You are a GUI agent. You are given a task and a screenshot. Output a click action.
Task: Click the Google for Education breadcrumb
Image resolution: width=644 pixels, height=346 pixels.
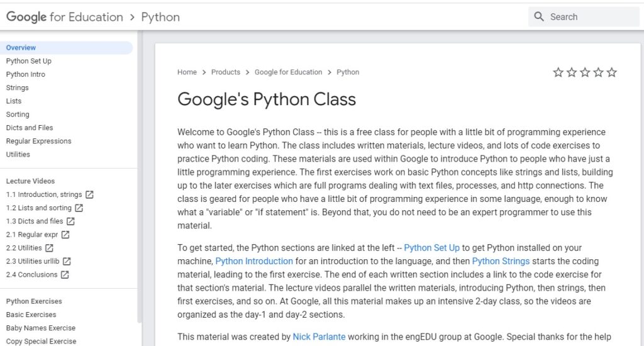coord(288,72)
